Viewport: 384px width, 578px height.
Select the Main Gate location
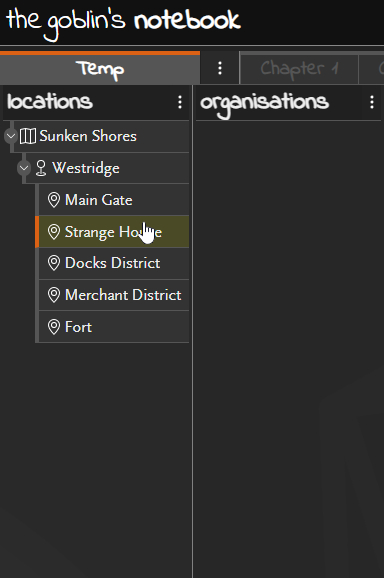(x=114, y=200)
